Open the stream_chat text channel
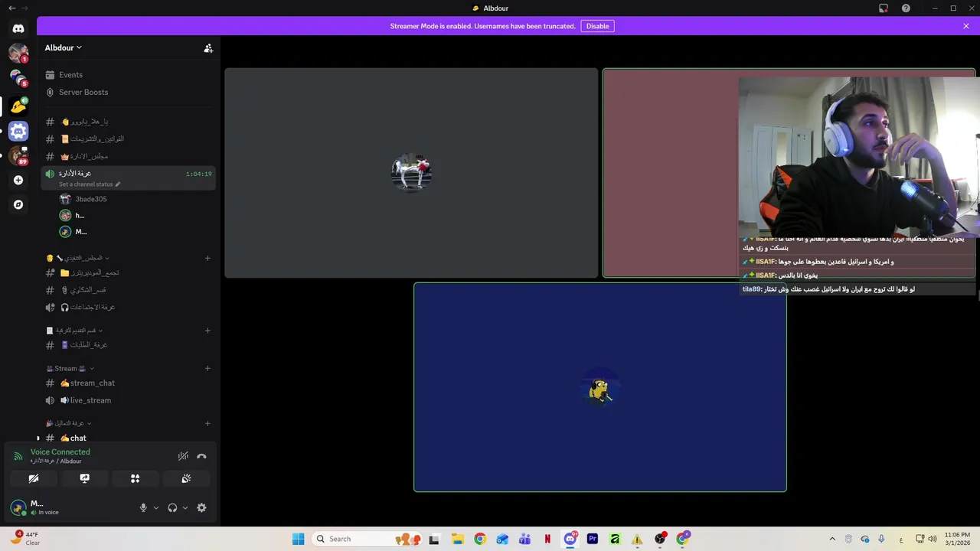 click(x=127, y=383)
